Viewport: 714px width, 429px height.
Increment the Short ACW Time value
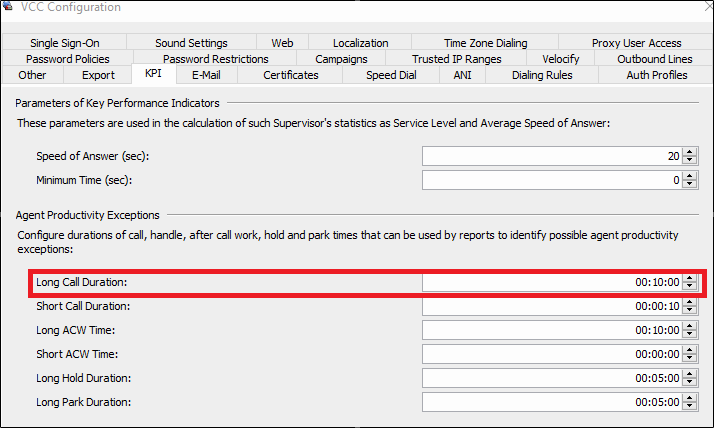coord(689,350)
